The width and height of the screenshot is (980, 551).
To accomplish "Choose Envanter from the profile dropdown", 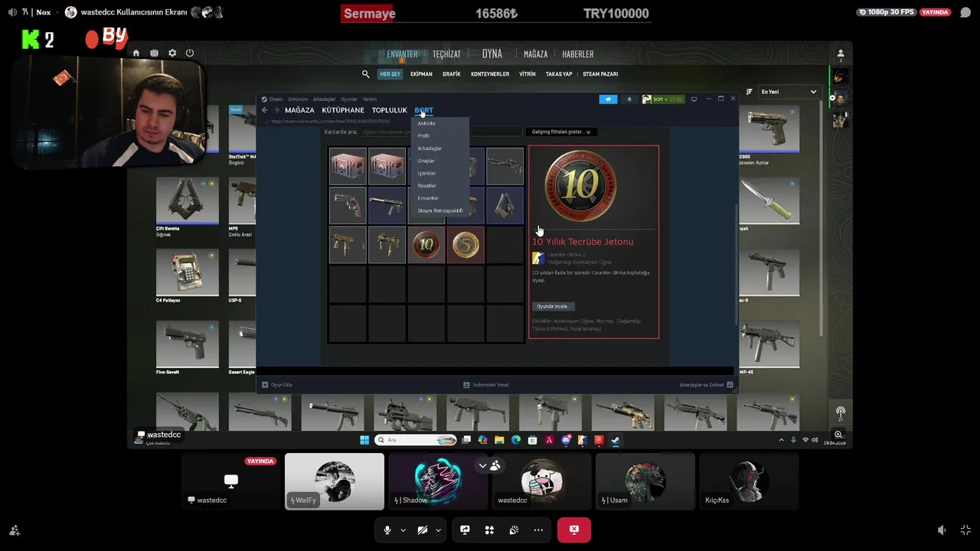I will point(428,198).
